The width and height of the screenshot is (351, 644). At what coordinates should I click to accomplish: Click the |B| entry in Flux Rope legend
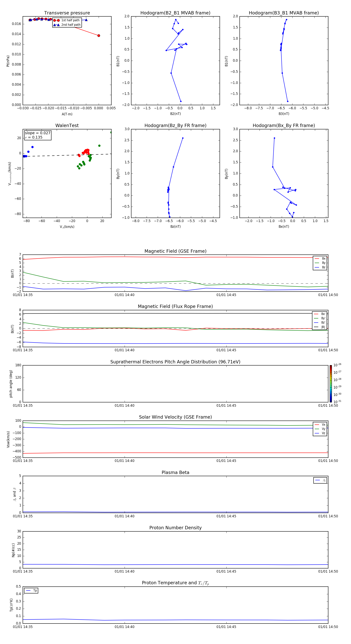(320, 327)
